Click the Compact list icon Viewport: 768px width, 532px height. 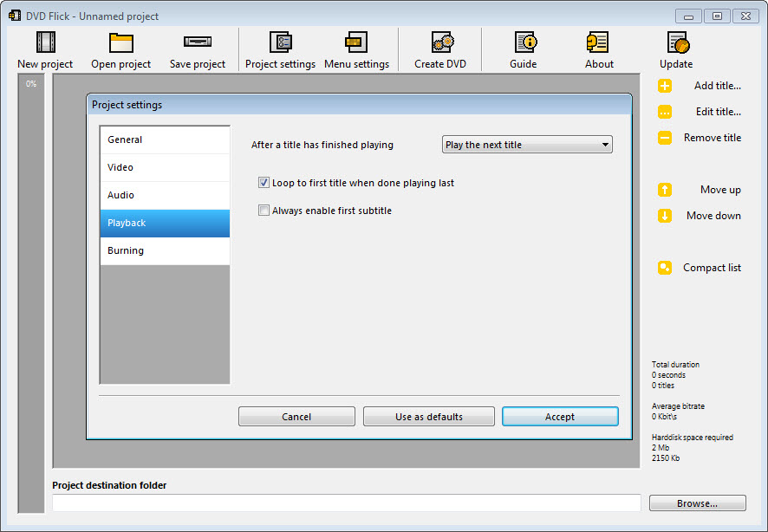tap(665, 268)
